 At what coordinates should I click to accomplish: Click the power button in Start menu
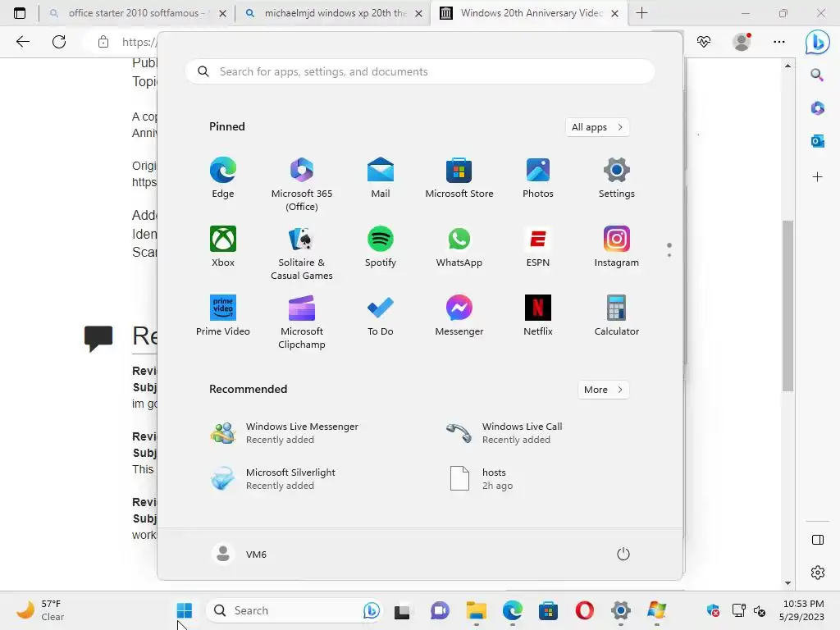[x=623, y=554]
